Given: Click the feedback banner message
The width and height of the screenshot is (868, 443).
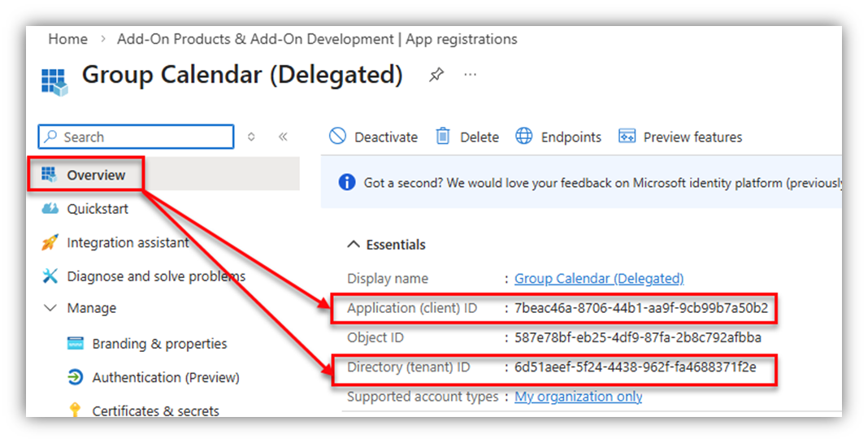Looking at the screenshot, I should 603,183.
